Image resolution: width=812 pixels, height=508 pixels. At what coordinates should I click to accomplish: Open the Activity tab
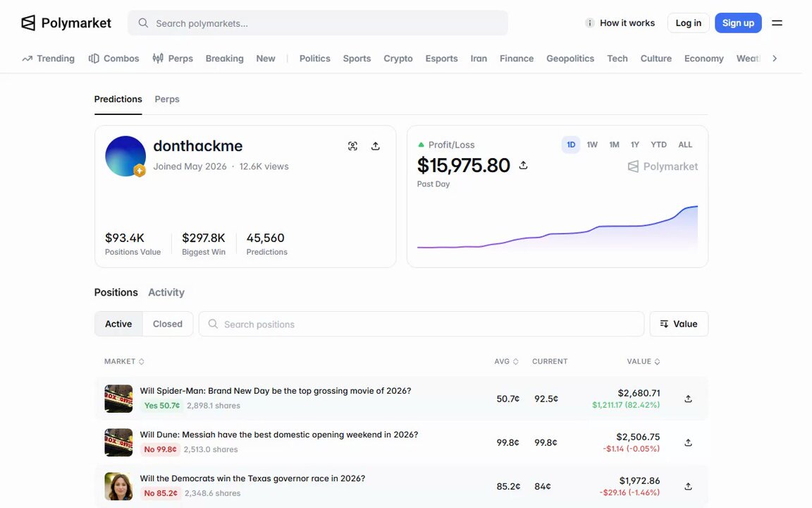166,292
